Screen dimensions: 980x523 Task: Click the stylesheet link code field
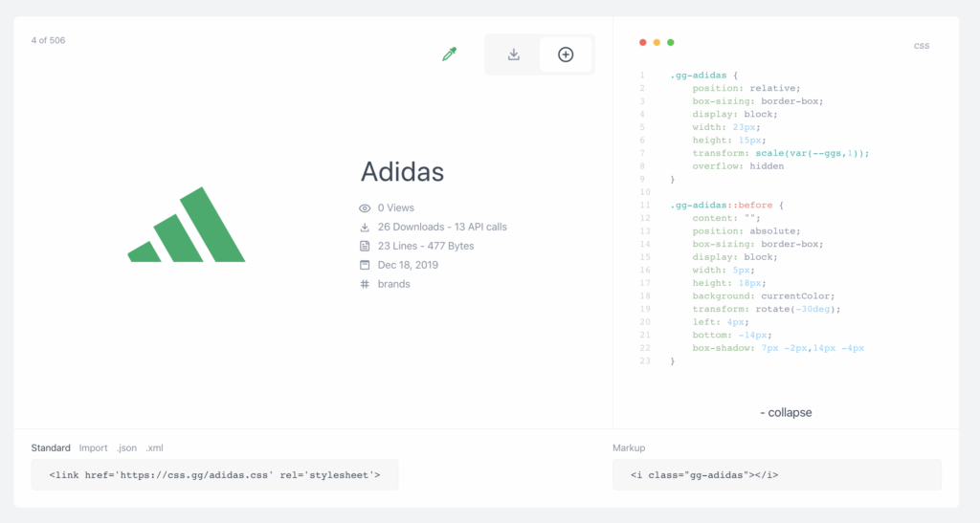coord(214,474)
